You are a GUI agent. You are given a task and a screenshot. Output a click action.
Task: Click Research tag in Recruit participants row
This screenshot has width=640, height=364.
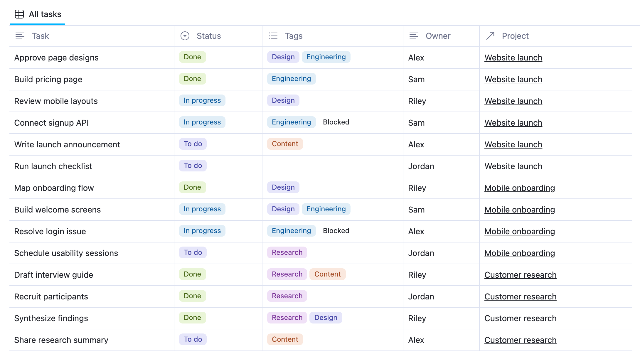pyautogui.click(x=287, y=296)
